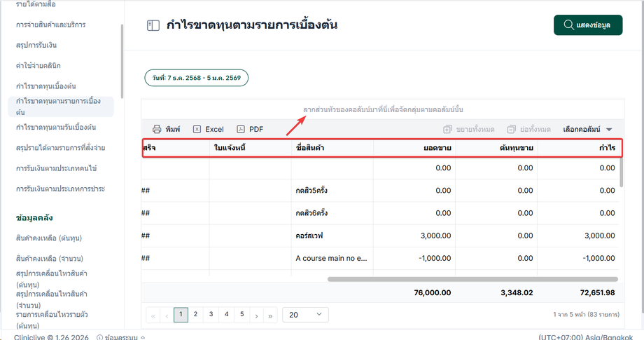
Task: Click the magnifier แสดงข้อมูล button
Action: click(x=588, y=25)
